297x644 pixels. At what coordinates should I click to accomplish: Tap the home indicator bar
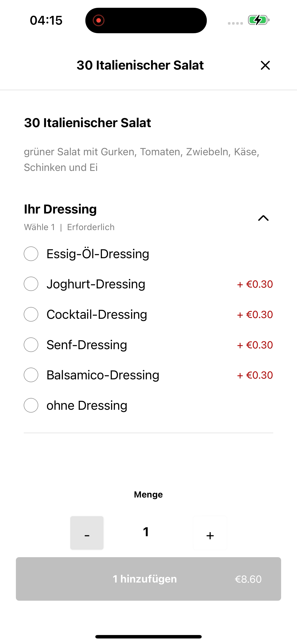point(148,636)
